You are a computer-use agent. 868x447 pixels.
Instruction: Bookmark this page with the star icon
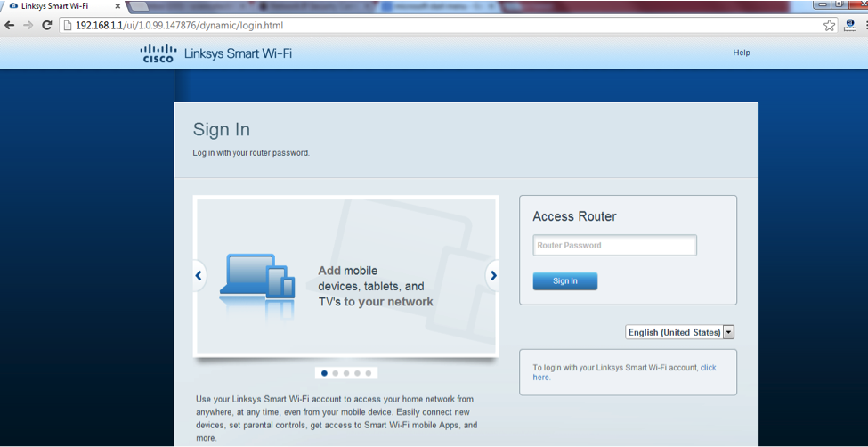coord(829,26)
